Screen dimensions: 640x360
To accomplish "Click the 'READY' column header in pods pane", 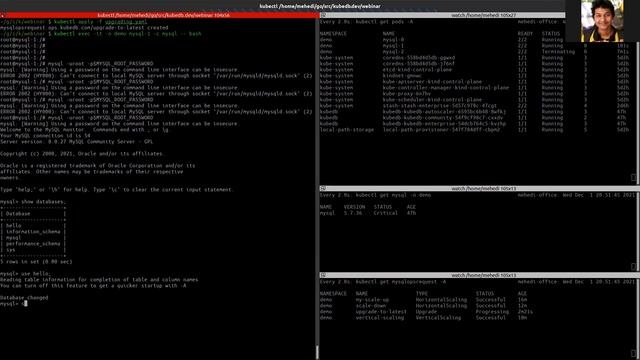I will [x=525, y=33].
